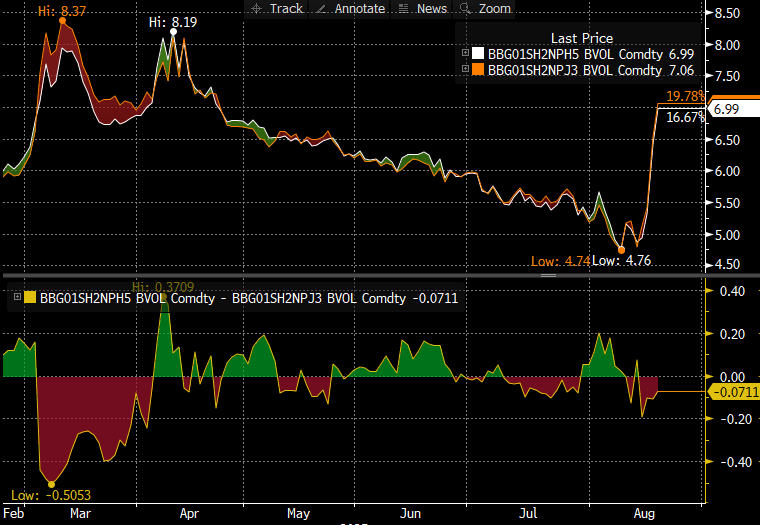Image resolution: width=760 pixels, height=525 pixels.
Task: Click the 16.67% change label
Action: point(685,117)
